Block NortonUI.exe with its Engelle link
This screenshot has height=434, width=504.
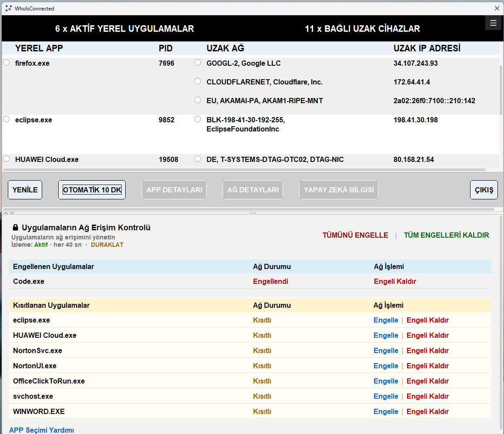click(386, 366)
